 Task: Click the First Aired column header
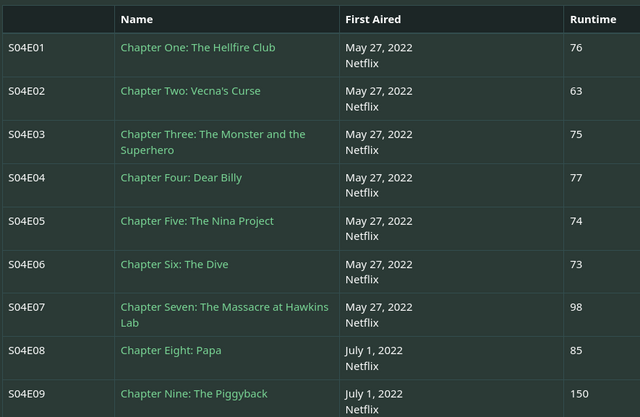pos(373,20)
